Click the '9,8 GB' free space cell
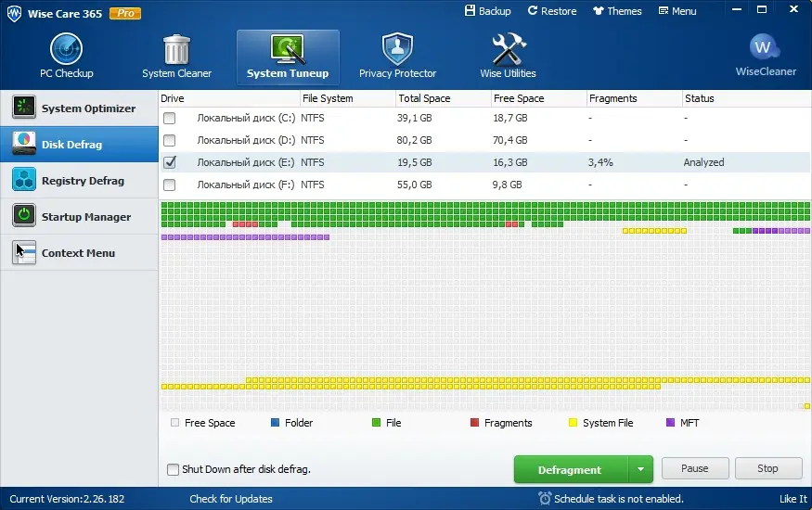This screenshot has width=812, height=510. [507, 185]
